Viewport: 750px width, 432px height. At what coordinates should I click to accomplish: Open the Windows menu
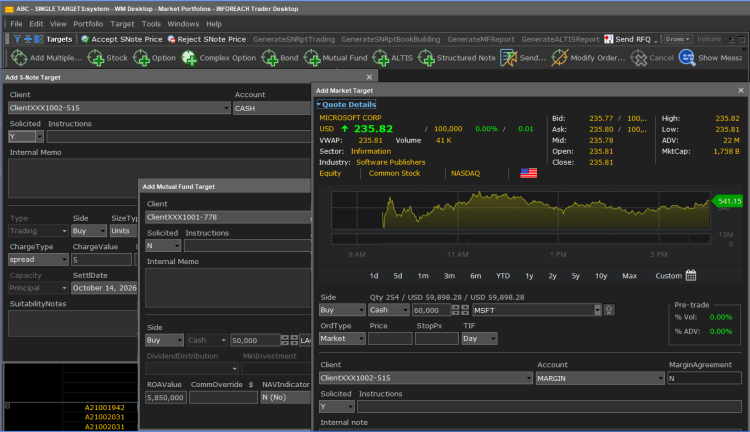(183, 23)
